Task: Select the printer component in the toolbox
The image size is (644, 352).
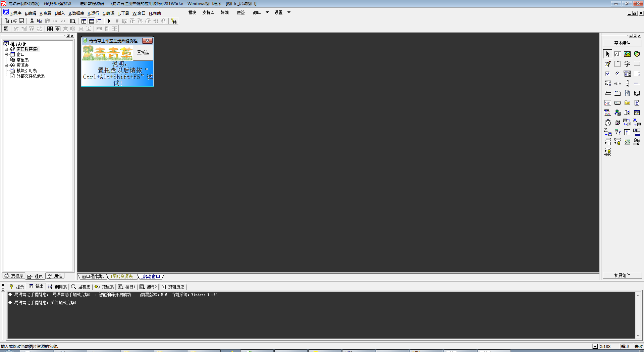Action: pos(617,123)
